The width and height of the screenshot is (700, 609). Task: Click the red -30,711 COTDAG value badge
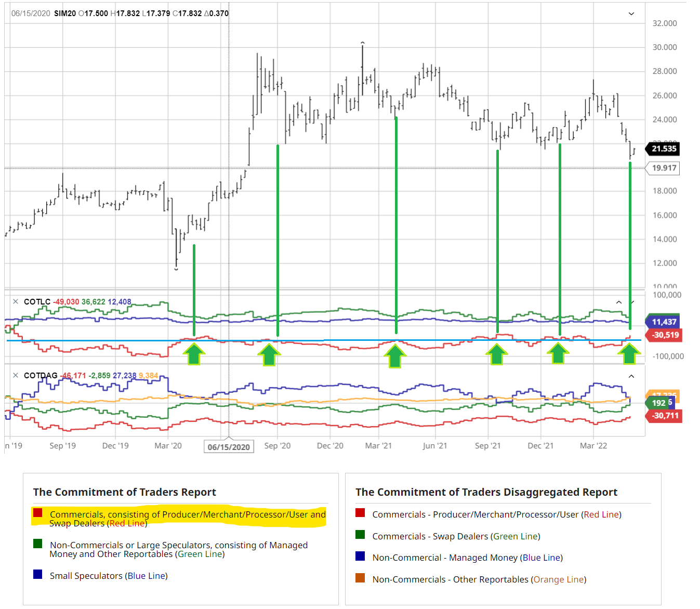[664, 416]
